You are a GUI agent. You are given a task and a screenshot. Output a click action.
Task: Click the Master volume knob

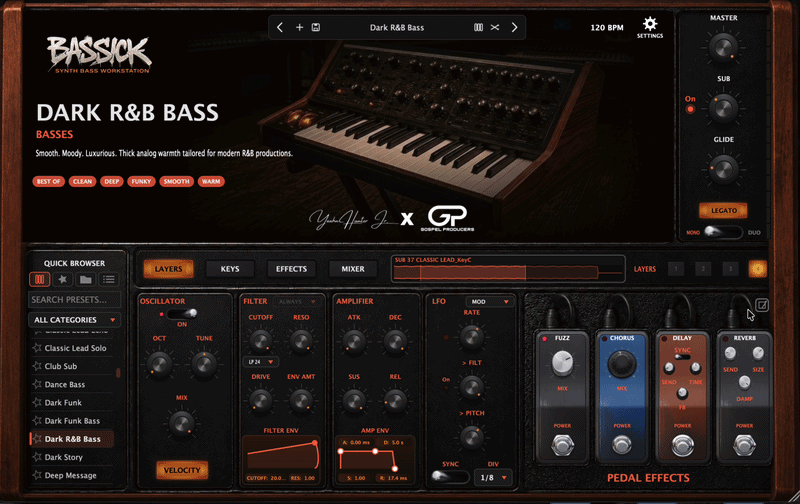point(723,47)
